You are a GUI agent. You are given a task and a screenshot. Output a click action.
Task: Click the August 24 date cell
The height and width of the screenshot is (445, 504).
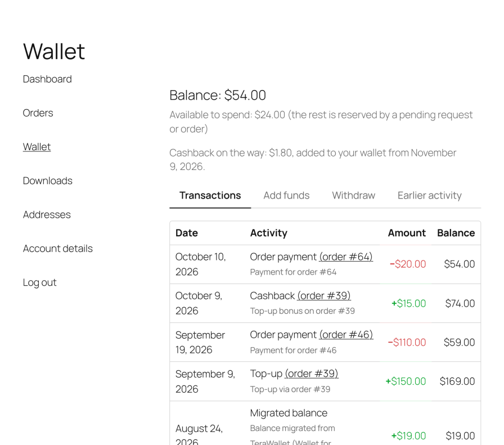pos(199,434)
